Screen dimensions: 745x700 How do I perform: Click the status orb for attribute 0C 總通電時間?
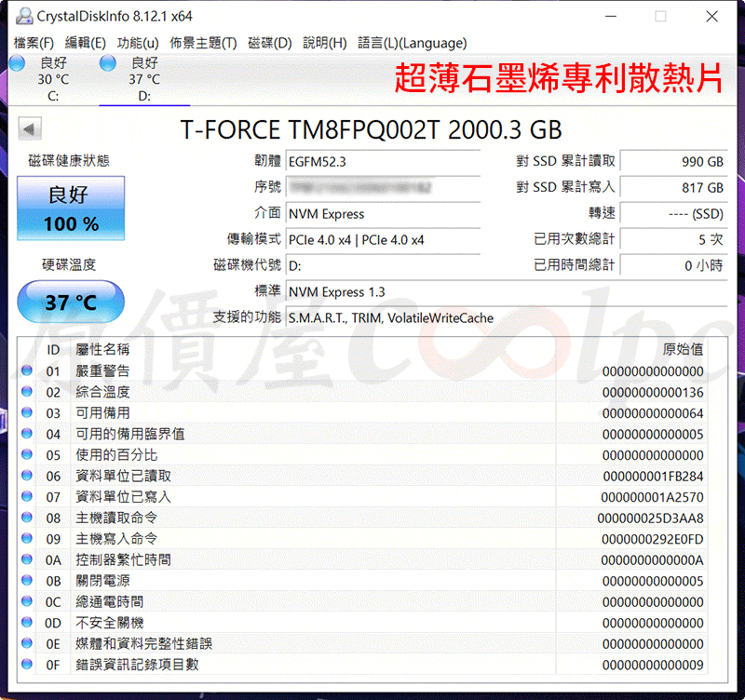point(27,601)
